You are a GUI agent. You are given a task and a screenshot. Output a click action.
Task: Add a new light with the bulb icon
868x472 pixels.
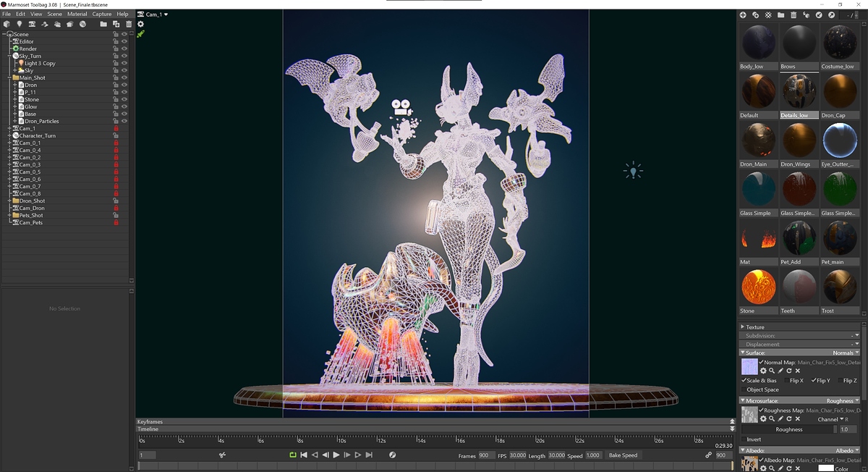tap(20, 24)
